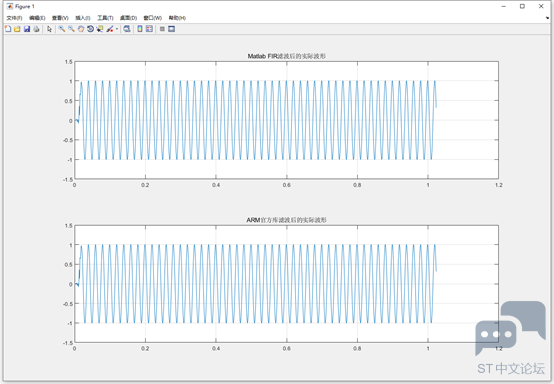The image size is (554, 384).
Task: Open the brush color dropdown arrow
Action: tap(117, 29)
